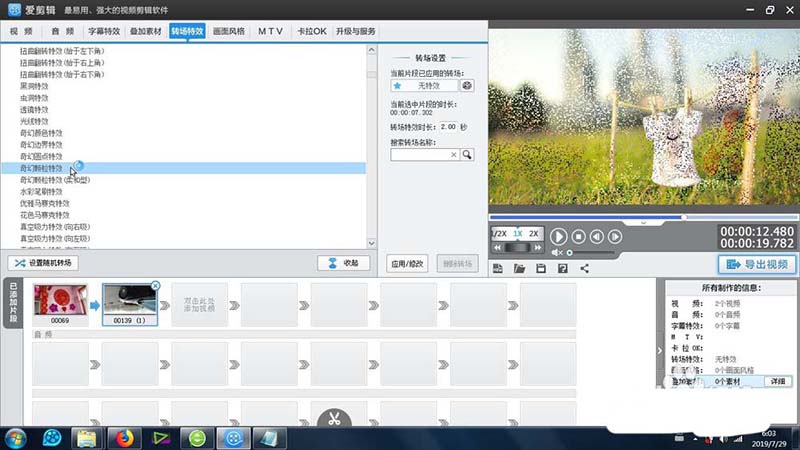The image size is (800, 450).
Task: Click the 设置随机转场 button
Action: point(43,263)
